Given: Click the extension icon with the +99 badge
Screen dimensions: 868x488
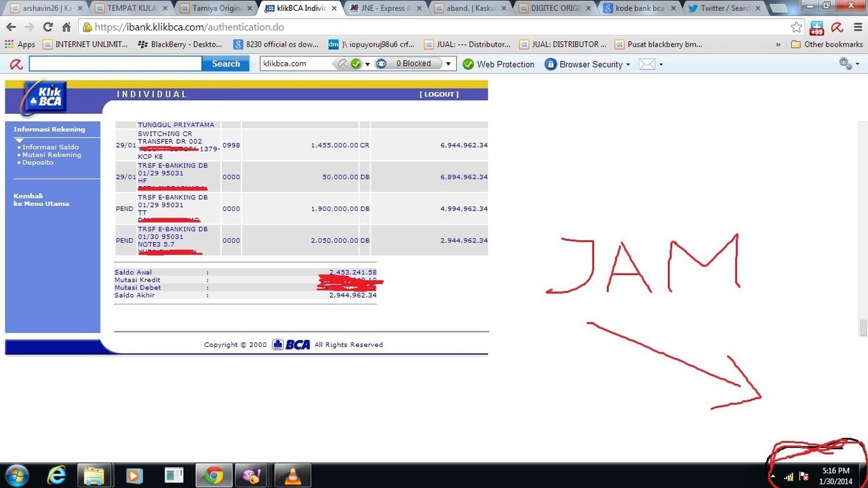Looking at the screenshot, I should 817,27.
